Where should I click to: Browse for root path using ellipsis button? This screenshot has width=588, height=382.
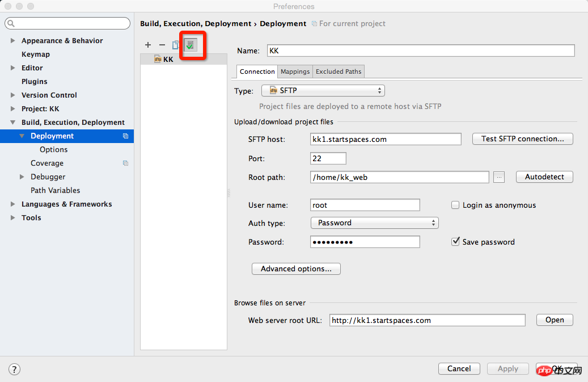pyautogui.click(x=499, y=177)
